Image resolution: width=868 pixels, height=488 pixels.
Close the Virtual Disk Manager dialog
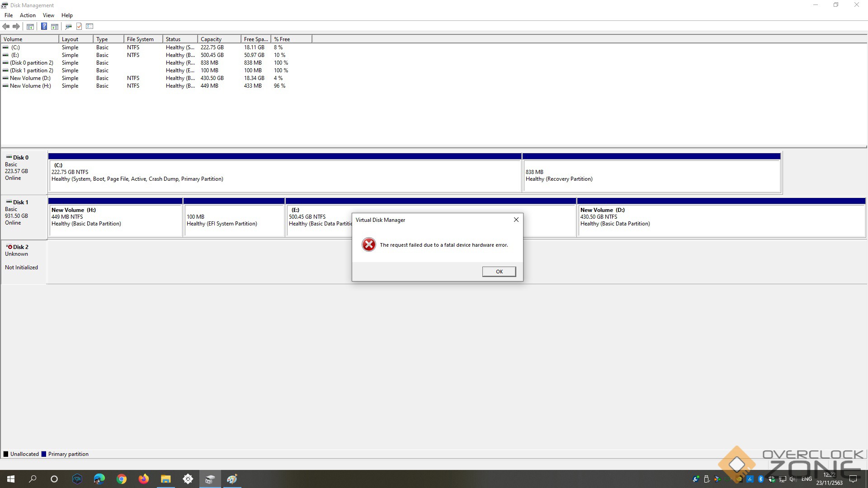pyautogui.click(x=516, y=220)
